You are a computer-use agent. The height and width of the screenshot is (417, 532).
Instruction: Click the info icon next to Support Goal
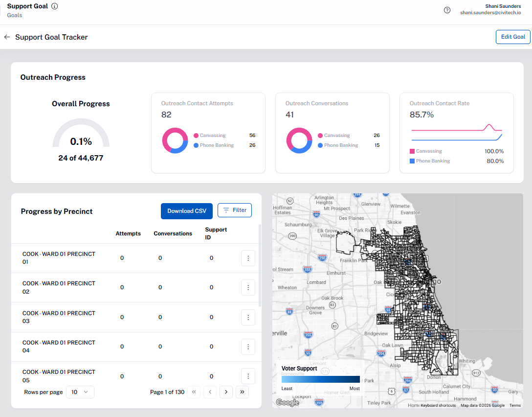point(54,6)
